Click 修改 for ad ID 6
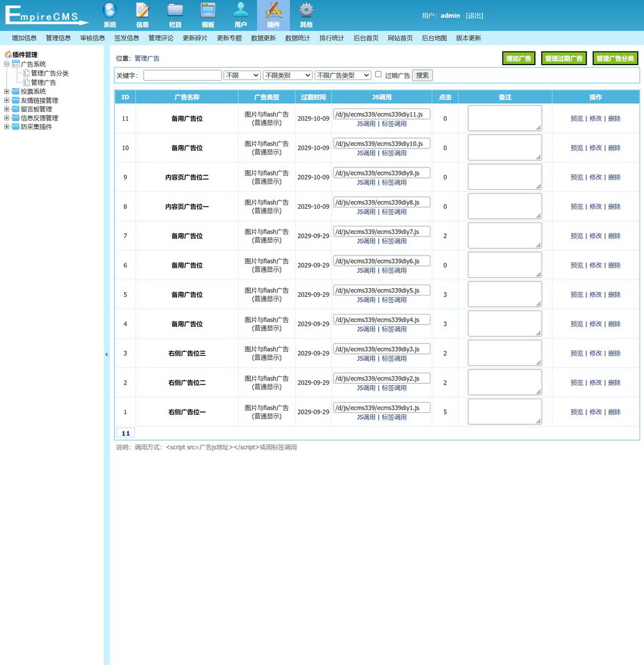Screen dimensions: 644x665 [596, 266]
